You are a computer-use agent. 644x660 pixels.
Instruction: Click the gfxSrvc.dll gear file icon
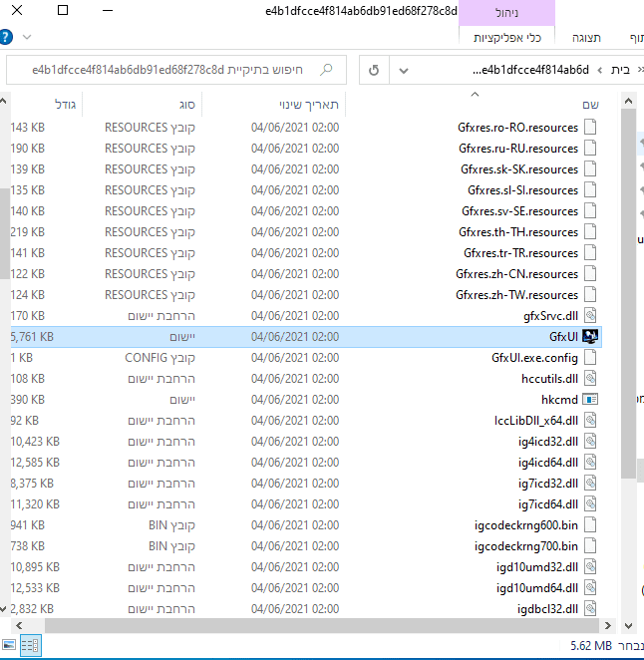click(590, 315)
